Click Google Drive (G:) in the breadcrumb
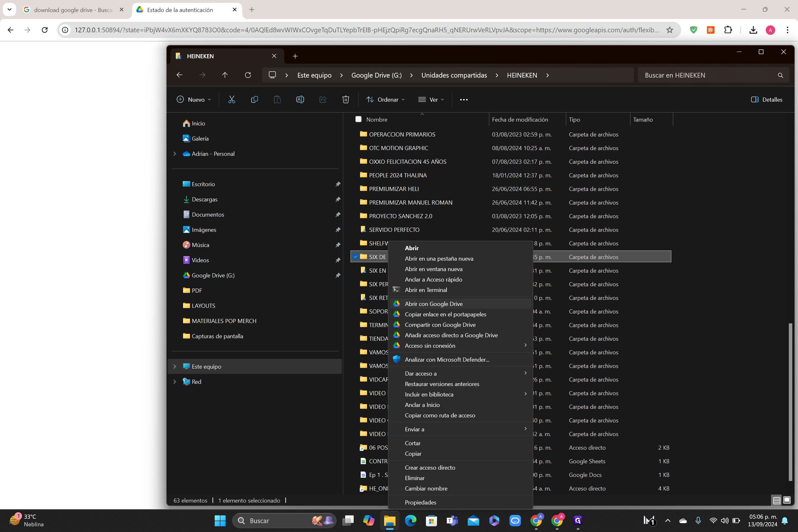The height and width of the screenshot is (532, 798). [x=376, y=75]
